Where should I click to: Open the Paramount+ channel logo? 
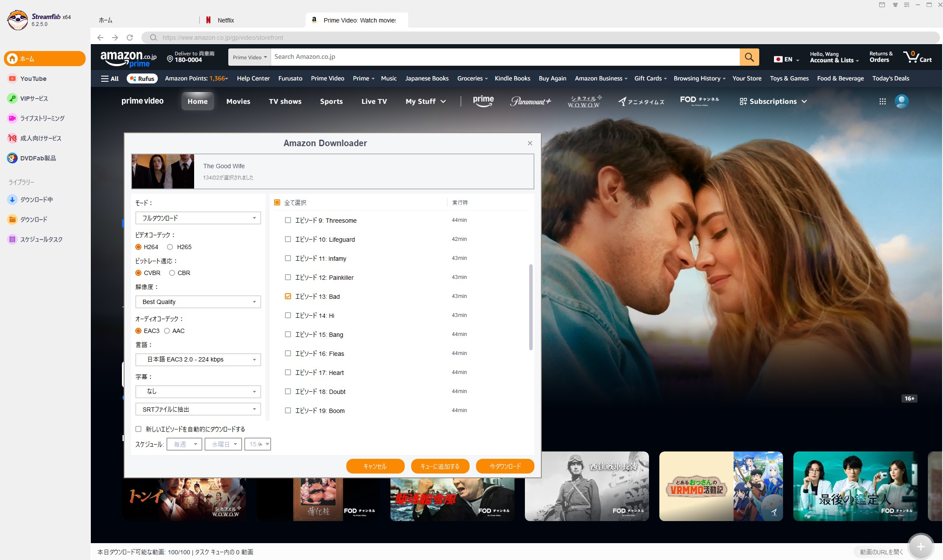(531, 101)
